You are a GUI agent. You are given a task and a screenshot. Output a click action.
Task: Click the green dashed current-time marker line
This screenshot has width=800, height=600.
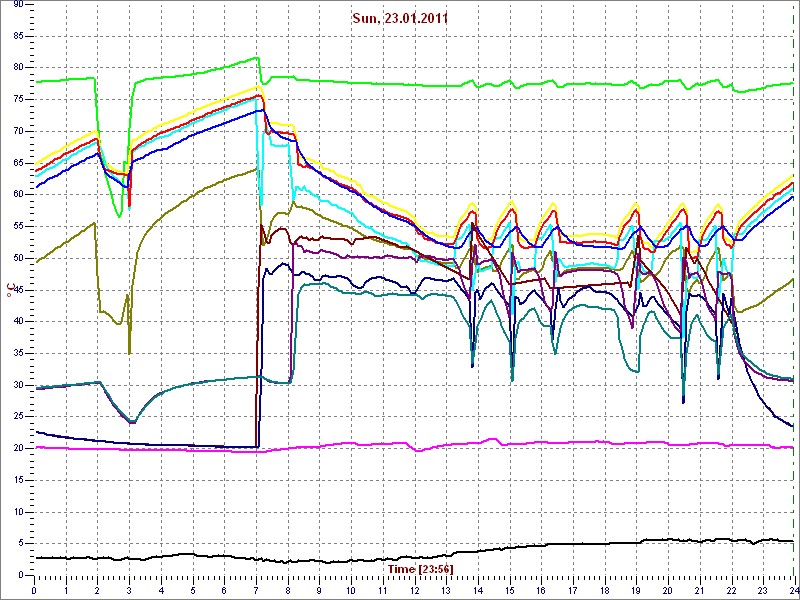point(794,289)
